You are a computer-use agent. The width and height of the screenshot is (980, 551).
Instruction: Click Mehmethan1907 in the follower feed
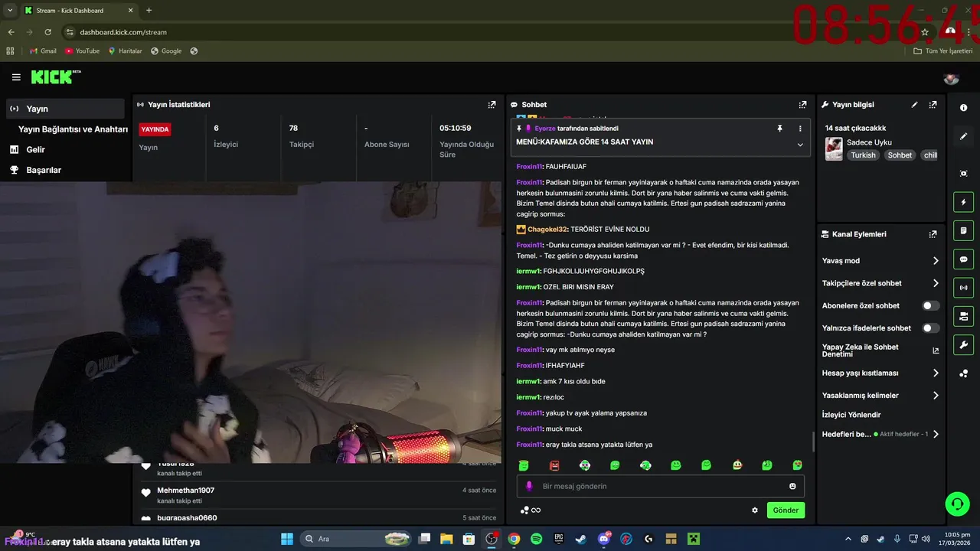tap(185, 491)
